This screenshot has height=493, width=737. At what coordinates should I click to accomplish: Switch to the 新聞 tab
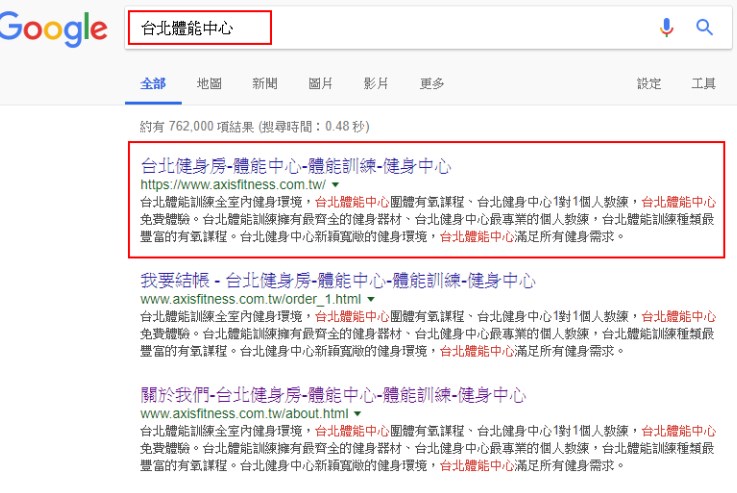[265, 84]
